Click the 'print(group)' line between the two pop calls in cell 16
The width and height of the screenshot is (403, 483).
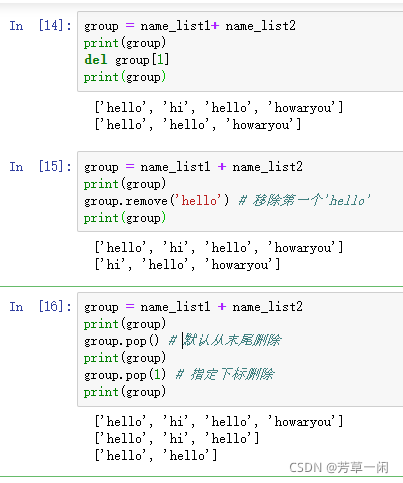click(125, 358)
